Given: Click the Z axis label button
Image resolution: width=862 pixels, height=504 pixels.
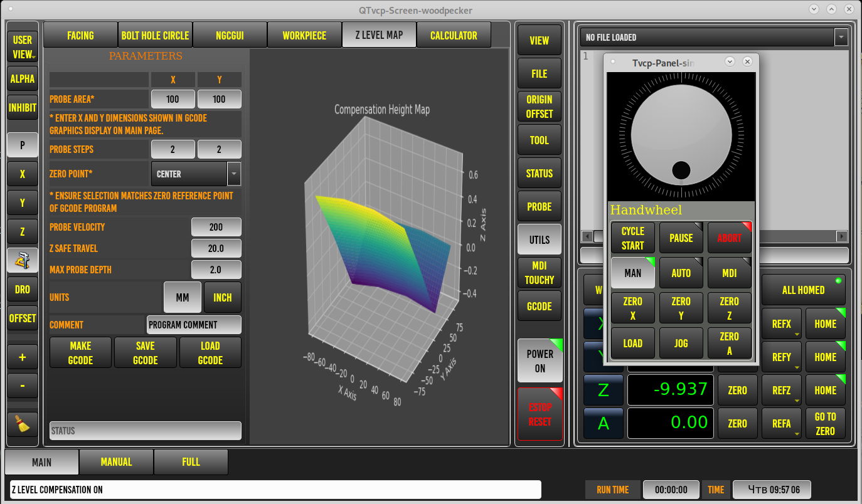Looking at the screenshot, I should (604, 390).
